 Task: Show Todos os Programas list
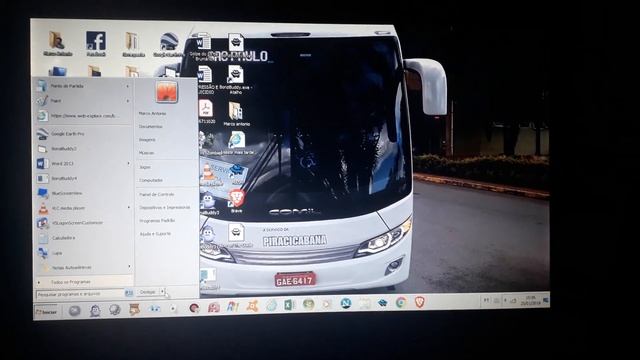click(x=84, y=282)
